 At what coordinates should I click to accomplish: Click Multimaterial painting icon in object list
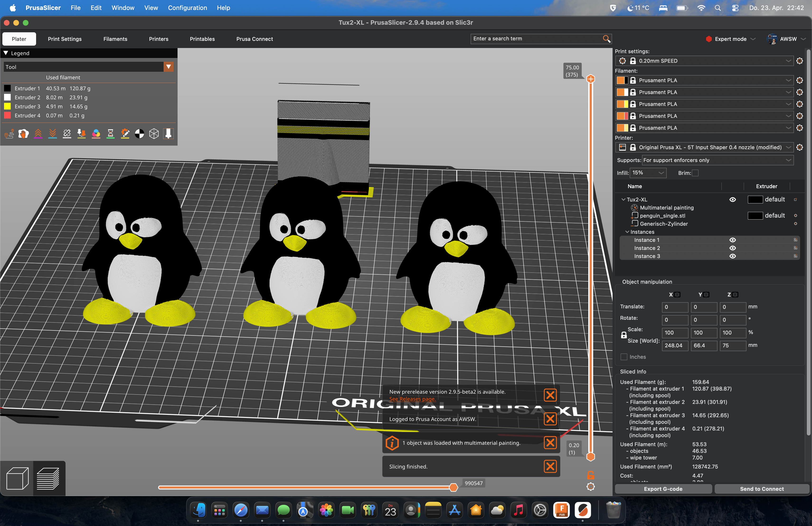tap(634, 208)
